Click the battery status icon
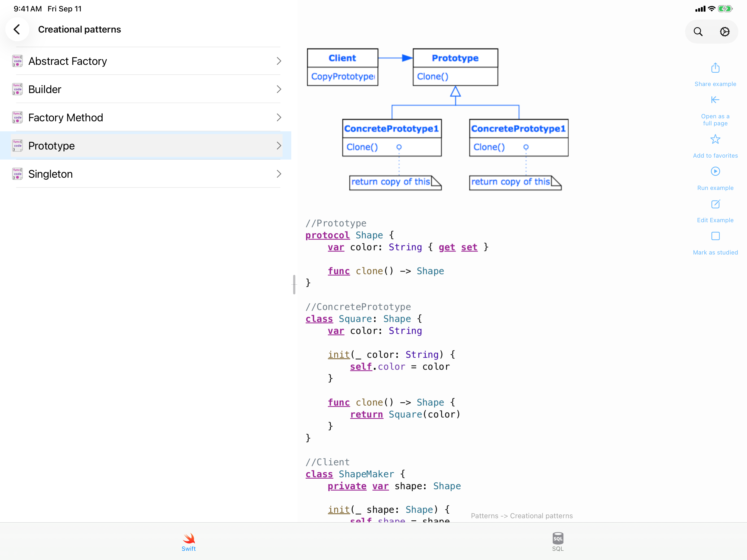 [x=725, y=9]
